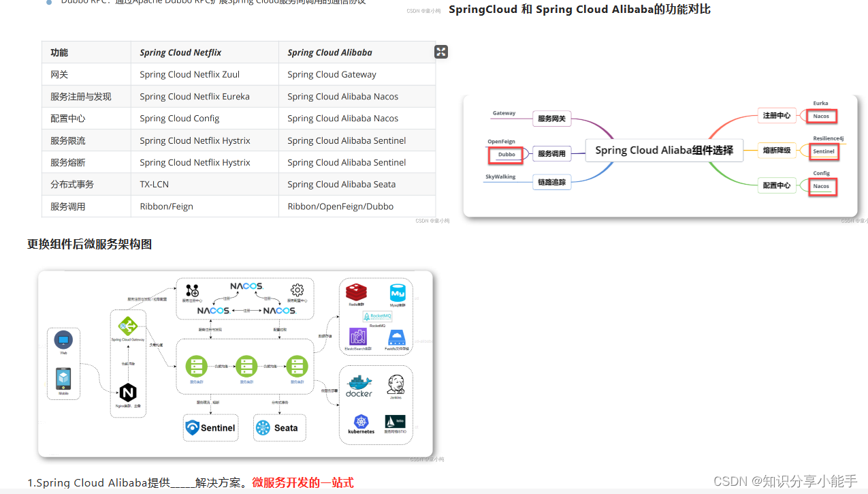
Task: Click the 'Spring Cloud Aliaba组件选择' center node
Action: 664,150
